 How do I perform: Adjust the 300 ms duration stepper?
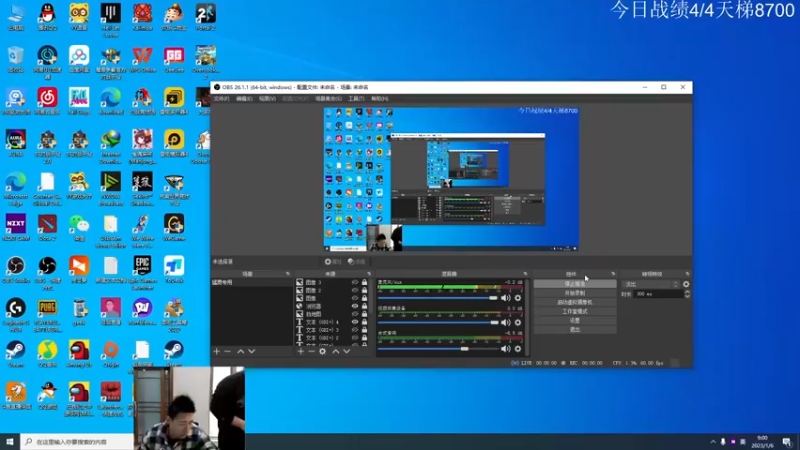687,294
